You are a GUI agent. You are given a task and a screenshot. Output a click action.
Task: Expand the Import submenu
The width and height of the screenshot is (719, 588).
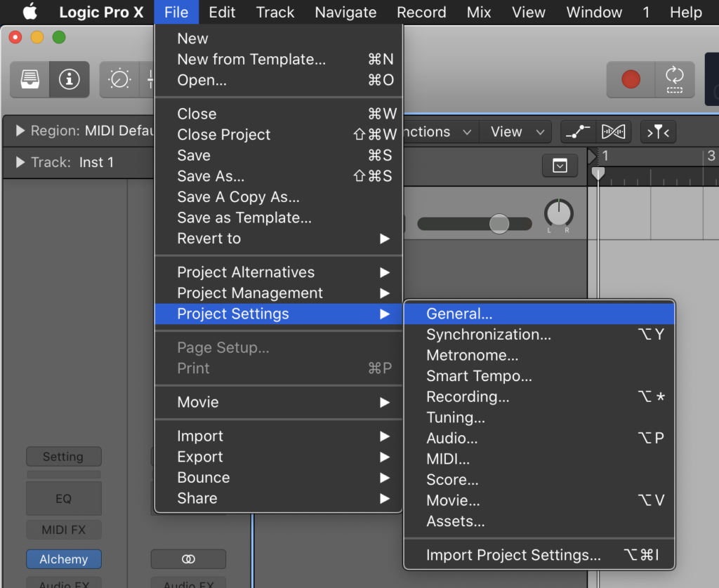279,436
